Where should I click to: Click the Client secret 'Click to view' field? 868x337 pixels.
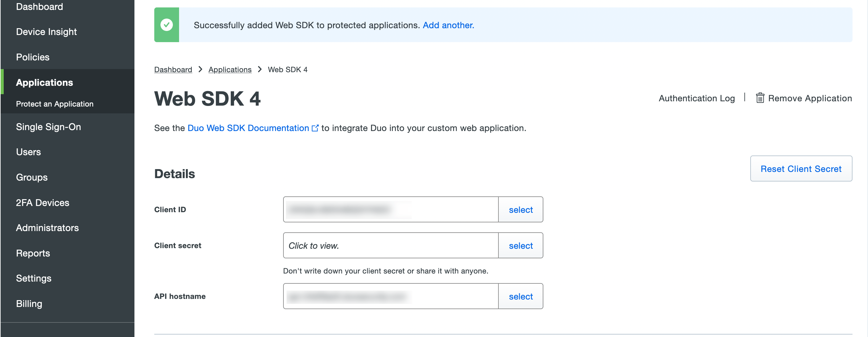(x=391, y=246)
